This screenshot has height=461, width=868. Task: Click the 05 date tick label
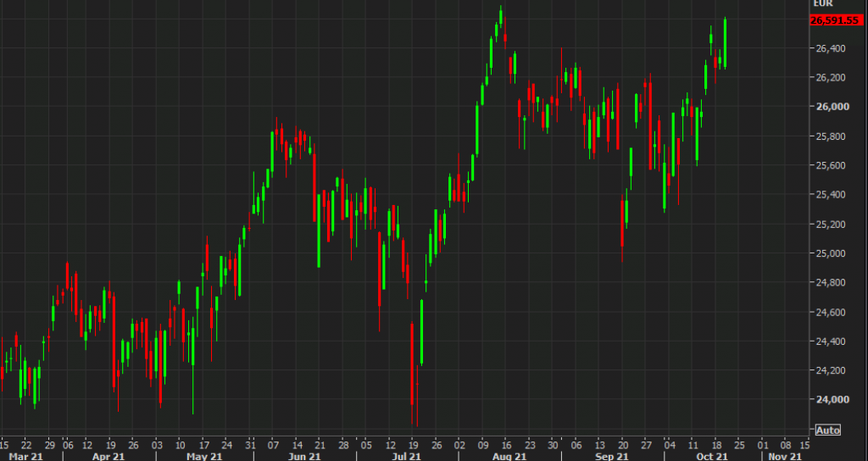coord(366,444)
